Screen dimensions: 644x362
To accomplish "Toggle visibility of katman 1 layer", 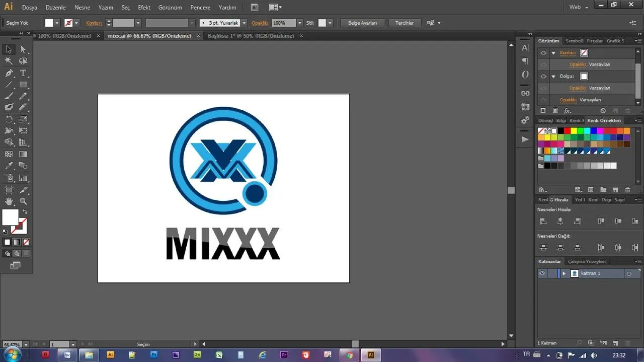I will pos(542,273).
